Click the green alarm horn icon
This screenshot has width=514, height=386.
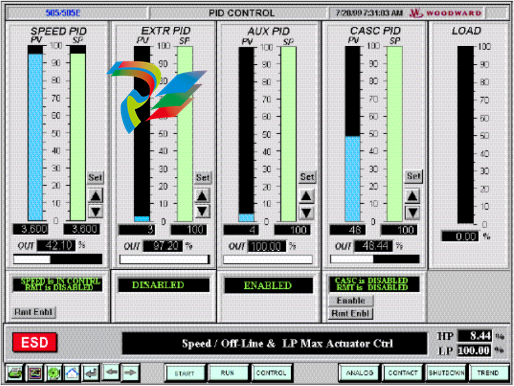coord(53,373)
